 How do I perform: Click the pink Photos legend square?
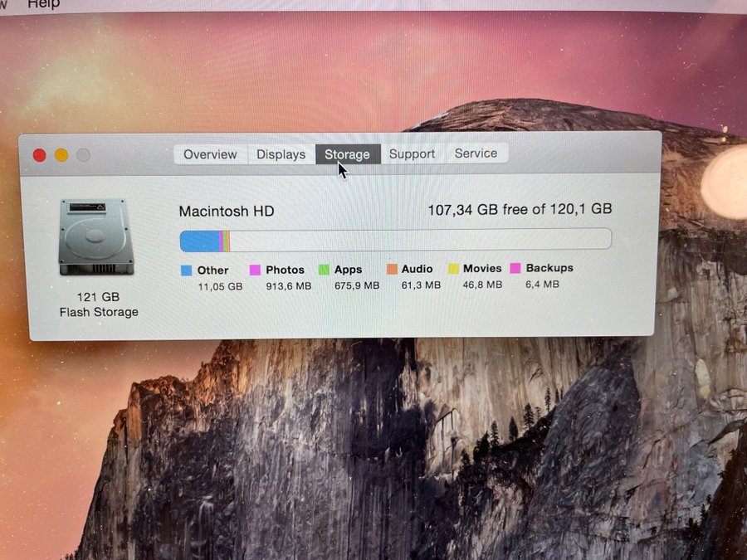[x=256, y=270]
